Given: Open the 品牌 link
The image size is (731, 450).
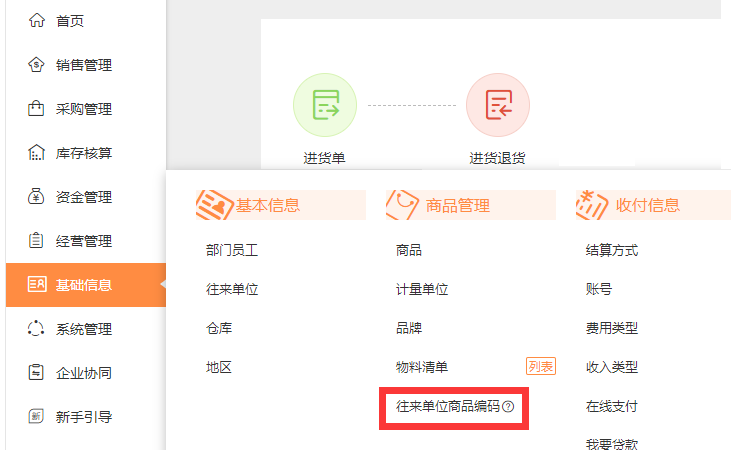Looking at the screenshot, I should pos(409,328).
